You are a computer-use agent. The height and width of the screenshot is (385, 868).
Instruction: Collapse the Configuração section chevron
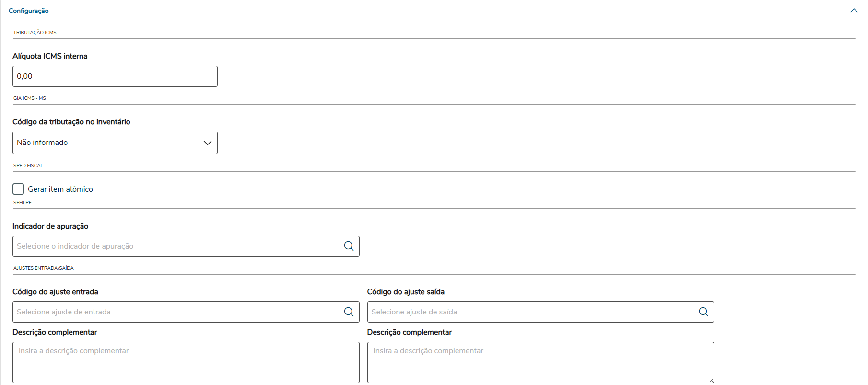(x=854, y=11)
